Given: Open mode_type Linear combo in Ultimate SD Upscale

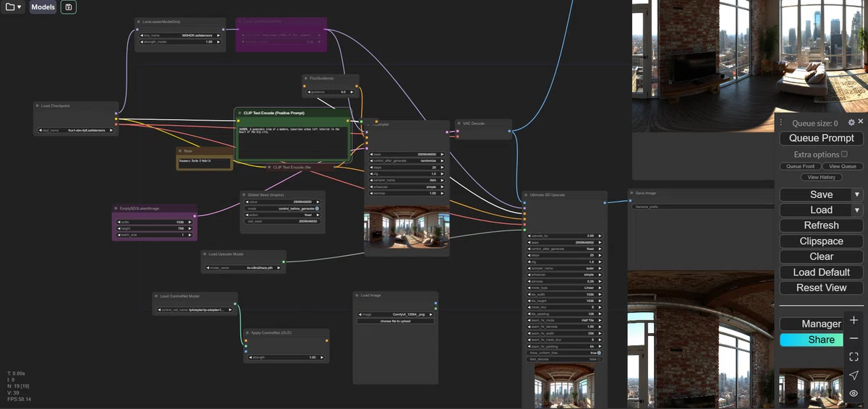Looking at the screenshot, I should (564, 288).
